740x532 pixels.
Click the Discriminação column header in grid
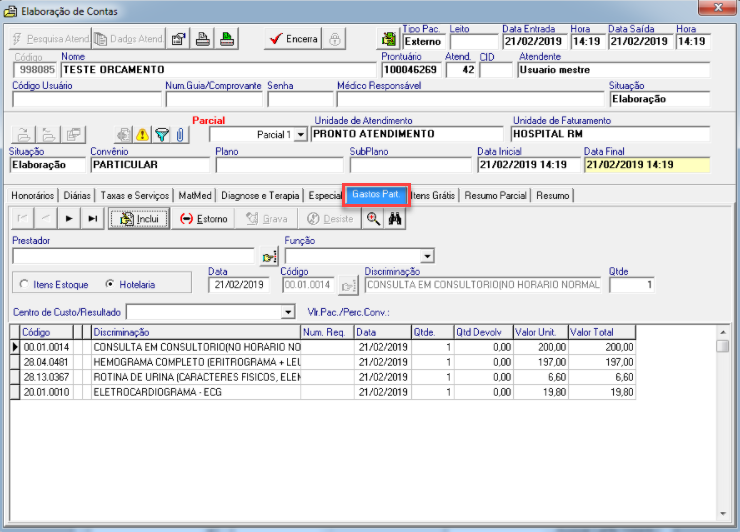point(196,332)
